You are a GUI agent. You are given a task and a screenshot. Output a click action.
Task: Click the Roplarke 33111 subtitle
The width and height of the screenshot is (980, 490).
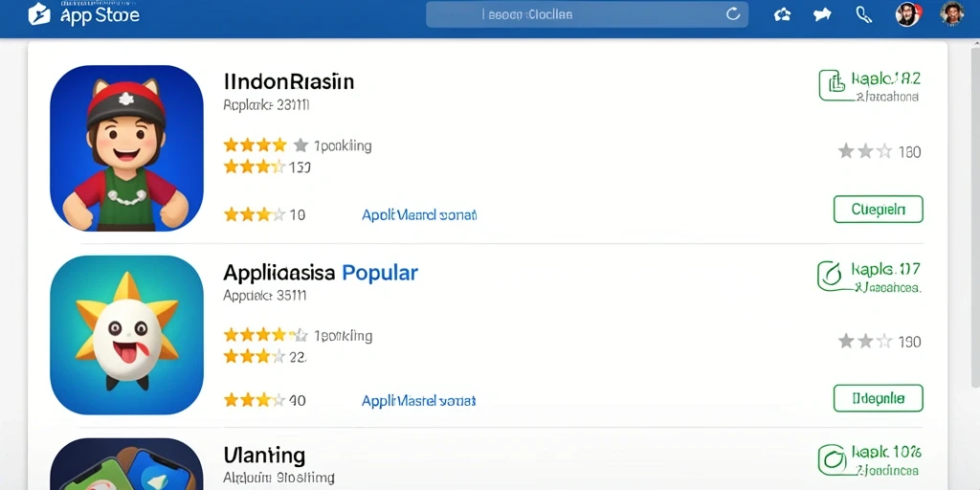(266, 105)
